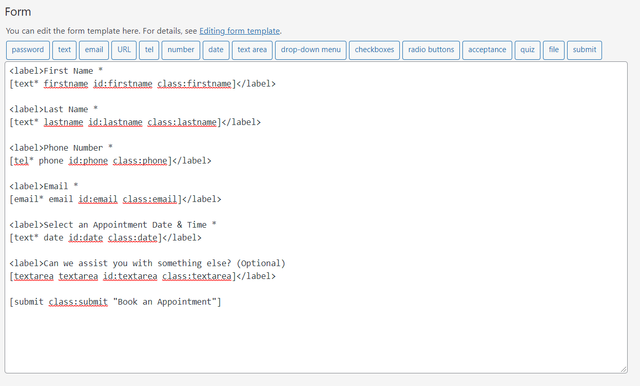640x386 pixels.
Task: Click the email* email tag line
Action: (115, 199)
